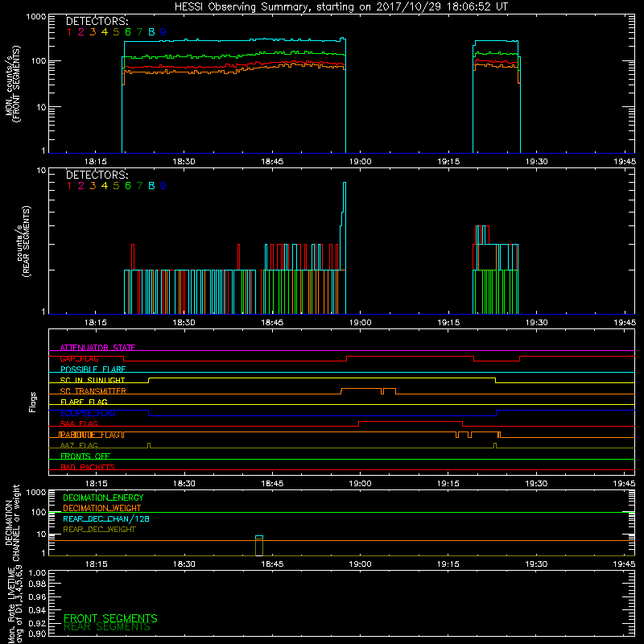Image resolution: width=644 pixels, height=644 pixels.
Task: Click 100 y-axis label on decimation plot
Action: [x=38, y=513]
